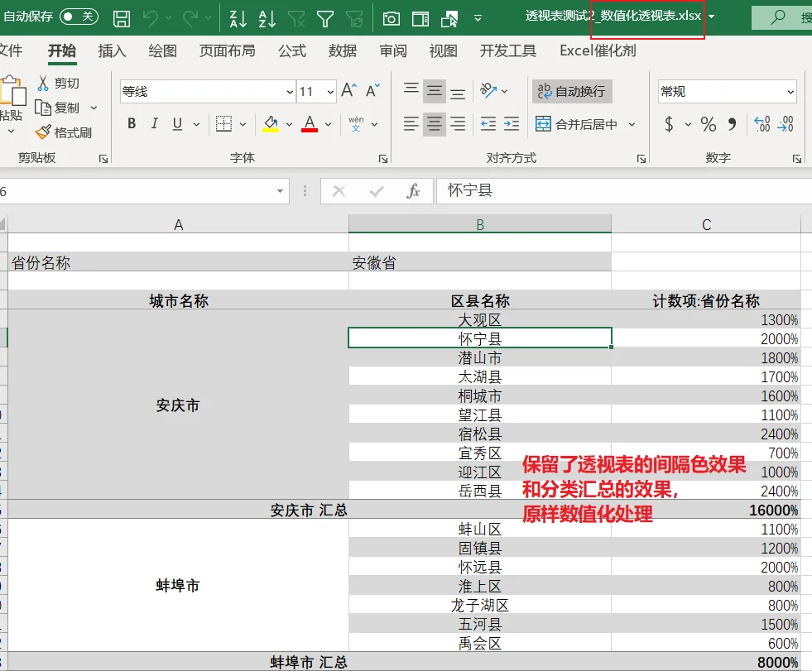This screenshot has height=671, width=812.
Task: Open the number format dropdown 常规
Action: 790,92
